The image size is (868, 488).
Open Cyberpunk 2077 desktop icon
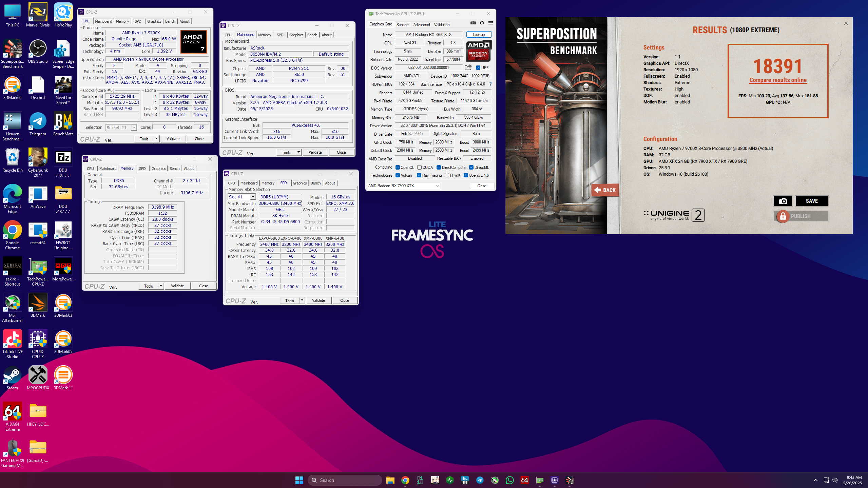[x=38, y=163]
